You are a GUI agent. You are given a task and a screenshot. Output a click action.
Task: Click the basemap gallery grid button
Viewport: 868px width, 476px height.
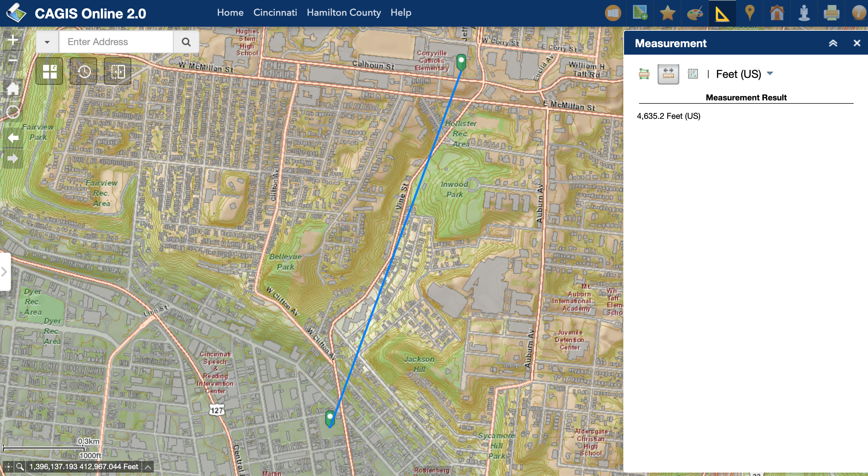click(50, 71)
